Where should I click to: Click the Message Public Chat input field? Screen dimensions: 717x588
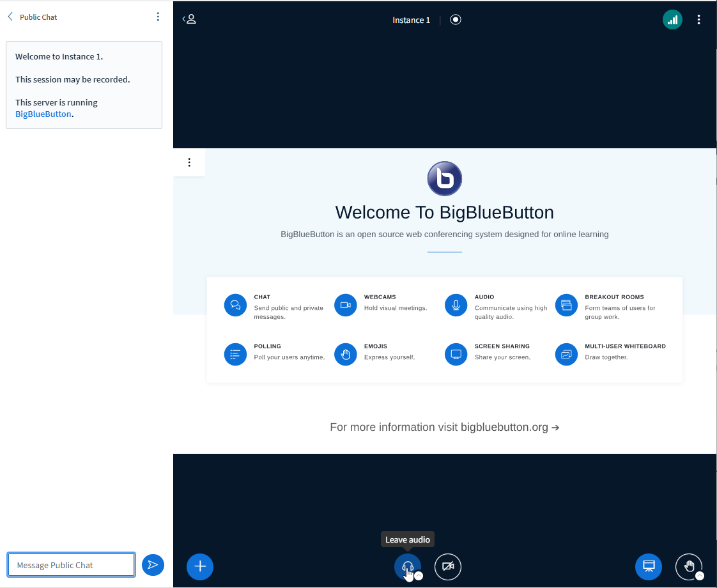(x=72, y=565)
